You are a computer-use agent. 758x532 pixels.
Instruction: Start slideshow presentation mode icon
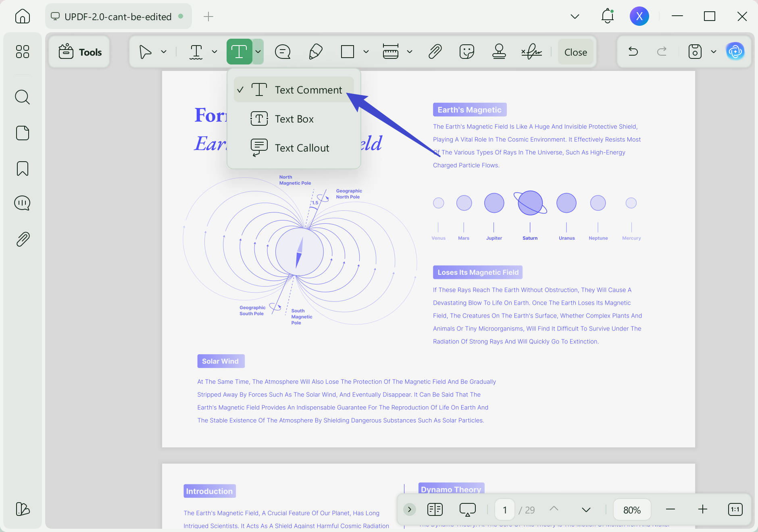pos(467,509)
